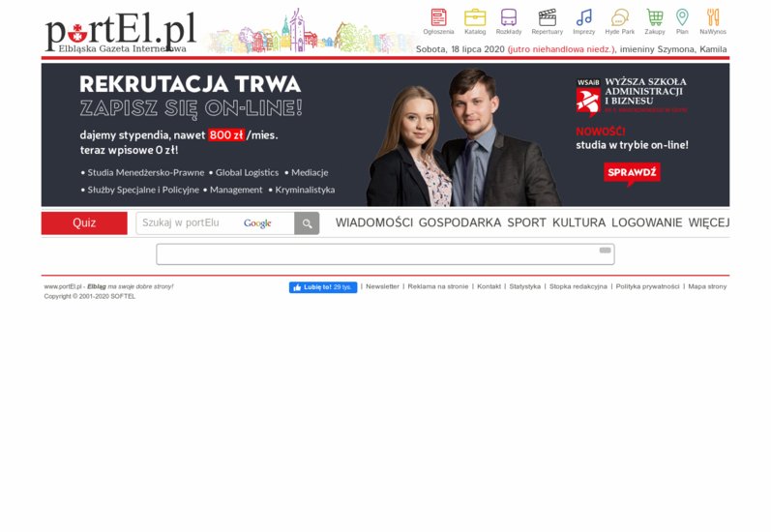The height and width of the screenshot is (532, 771).
Task: Open the 'Reklama na stronie' link
Action: [x=437, y=286]
